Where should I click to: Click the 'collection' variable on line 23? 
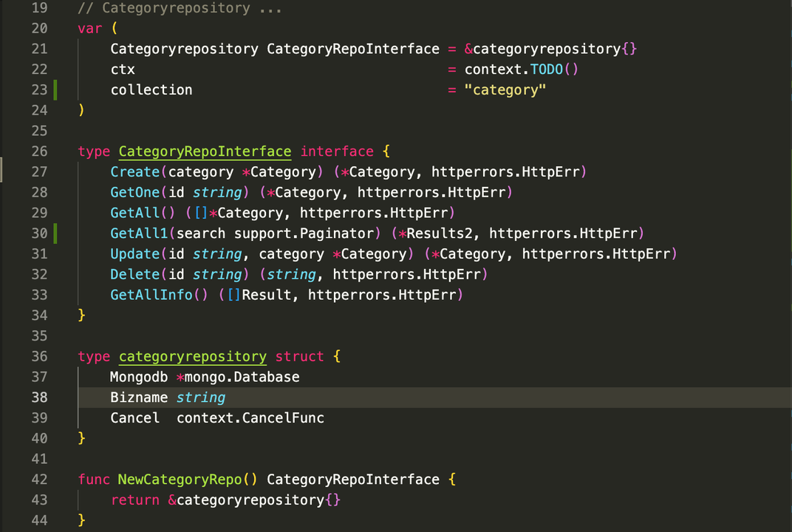click(151, 90)
